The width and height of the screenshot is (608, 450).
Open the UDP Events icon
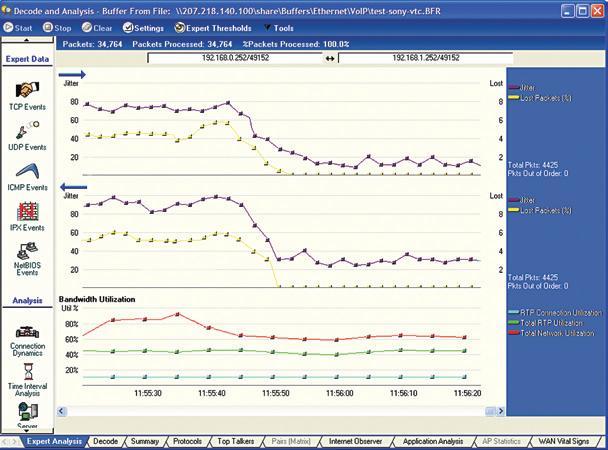(x=27, y=130)
